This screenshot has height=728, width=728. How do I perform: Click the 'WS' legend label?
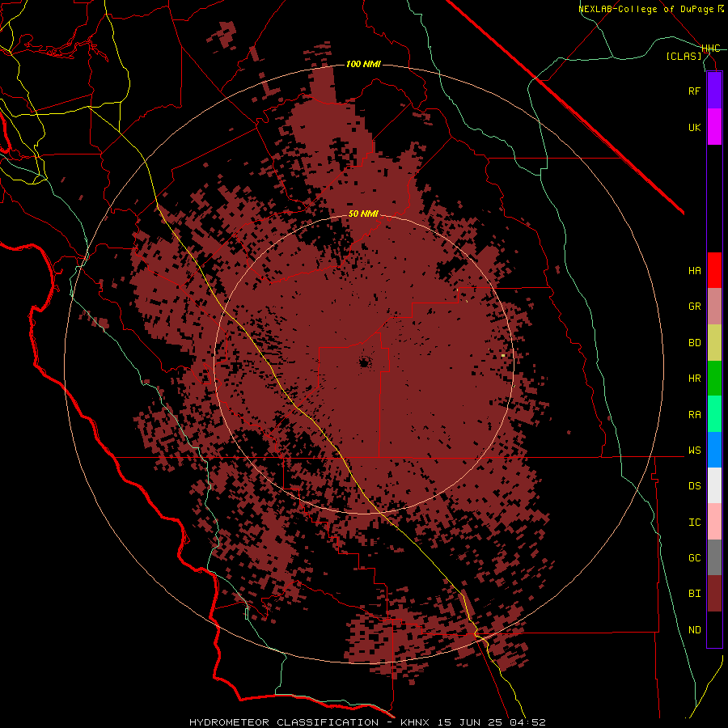(695, 450)
